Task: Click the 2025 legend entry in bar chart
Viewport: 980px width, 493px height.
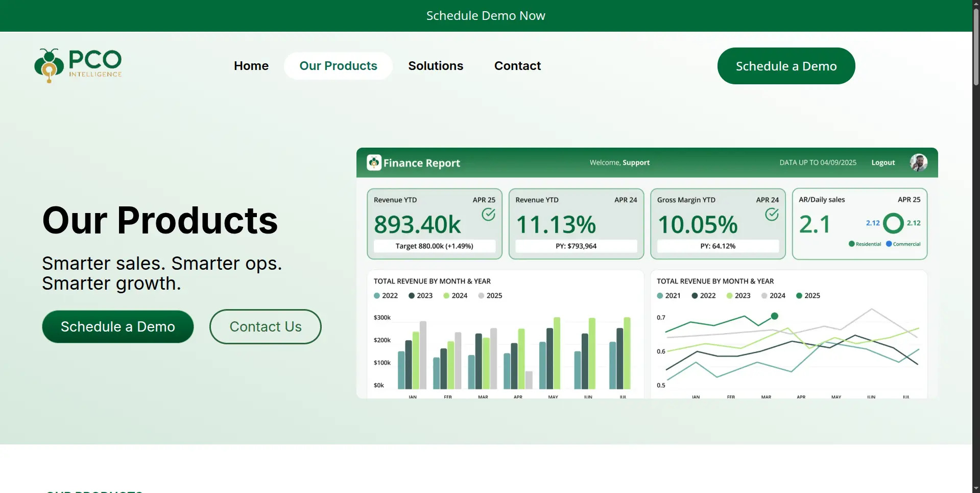Action: [490, 296]
